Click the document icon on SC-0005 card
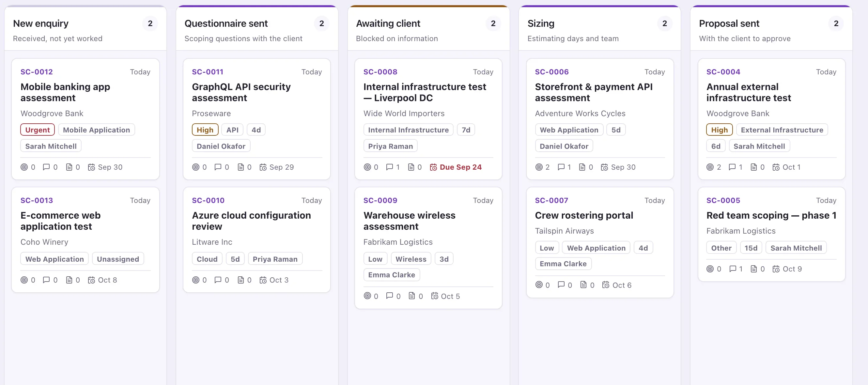Viewport: 868px width, 385px height. (754, 269)
